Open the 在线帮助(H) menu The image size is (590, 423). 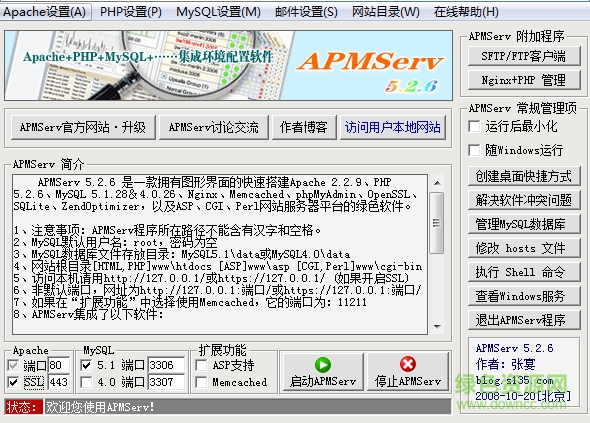coord(466,12)
